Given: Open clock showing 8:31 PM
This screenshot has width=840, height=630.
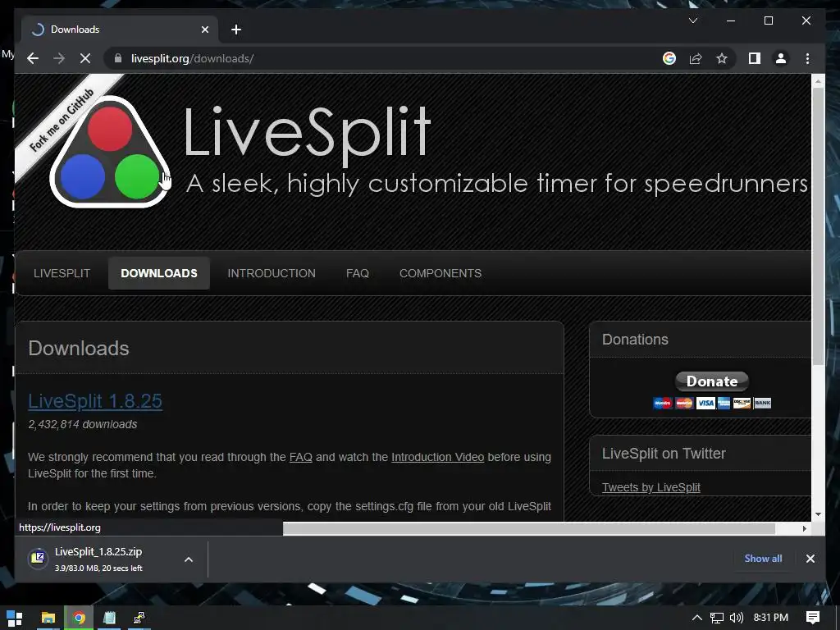Looking at the screenshot, I should click(770, 618).
